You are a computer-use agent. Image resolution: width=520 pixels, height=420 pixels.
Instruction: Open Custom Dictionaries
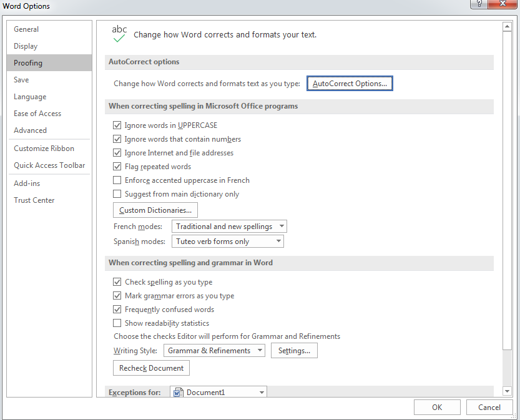[155, 210]
